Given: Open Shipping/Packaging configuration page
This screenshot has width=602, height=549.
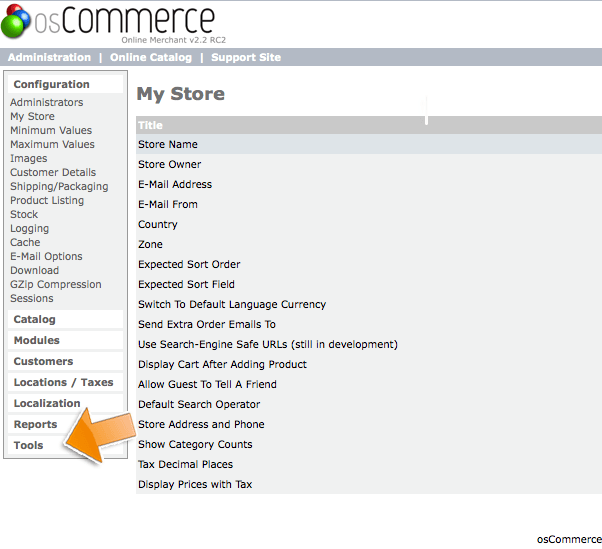Looking at the screenshot, I should pos(59,187).
